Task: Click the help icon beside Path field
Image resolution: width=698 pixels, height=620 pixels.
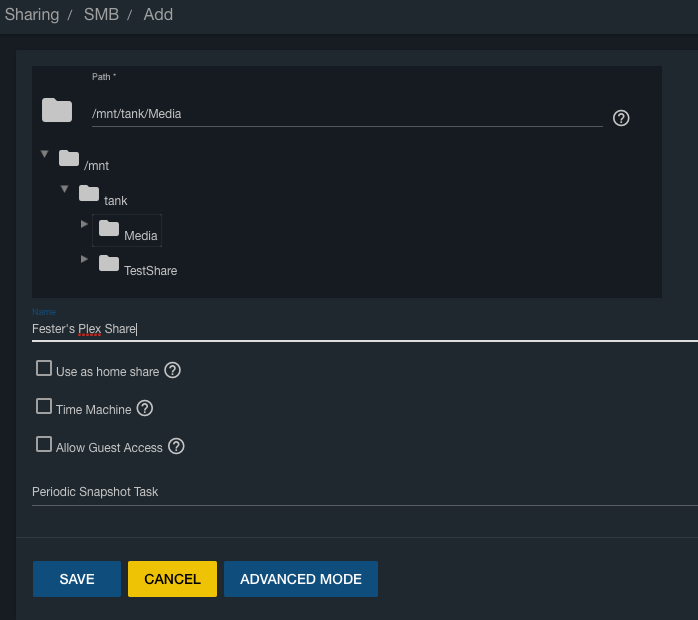Action: [621, 118]
